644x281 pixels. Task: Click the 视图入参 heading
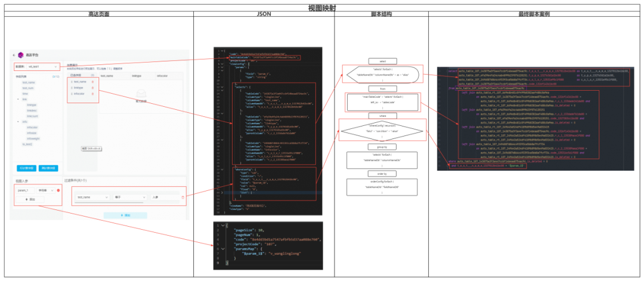click(x=21, y=181)
